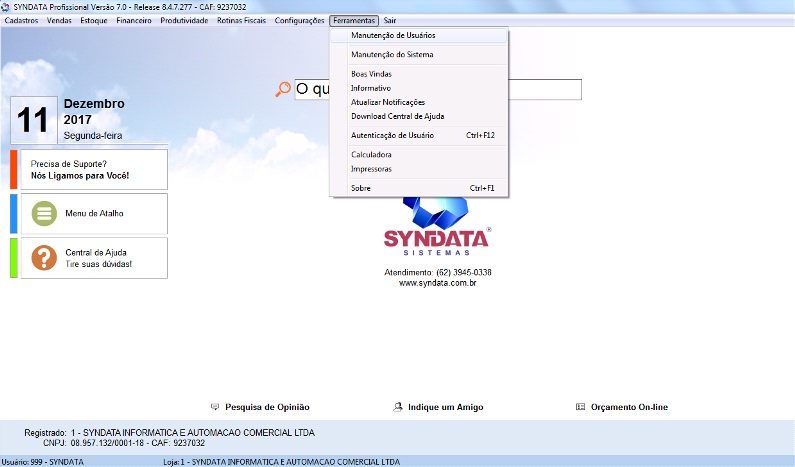This screenshot has height=467, width=795.
Task: Open Impressoras from Ferramentas menu
Action: [x=419, y=169]
